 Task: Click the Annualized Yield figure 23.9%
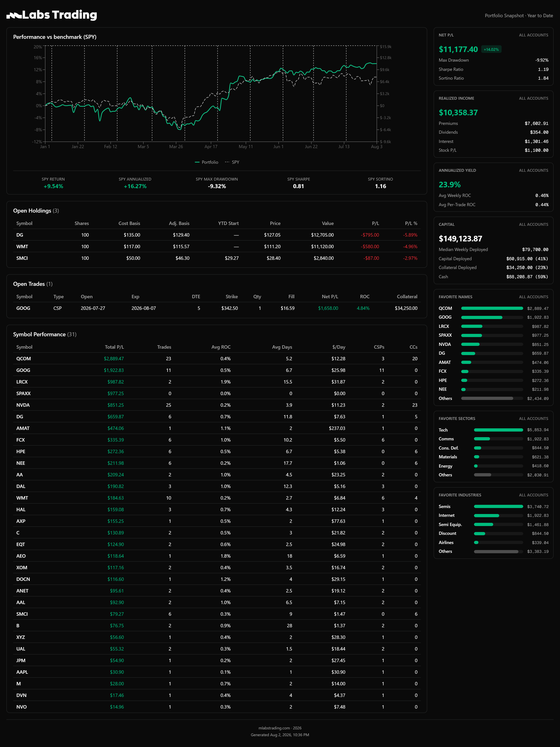[x=449, y=184]
